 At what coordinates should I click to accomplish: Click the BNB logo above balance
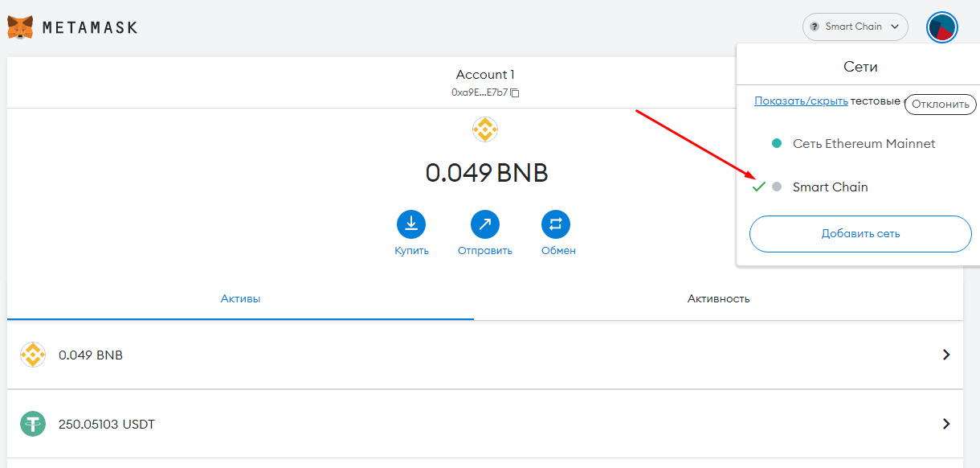point(485,129)
